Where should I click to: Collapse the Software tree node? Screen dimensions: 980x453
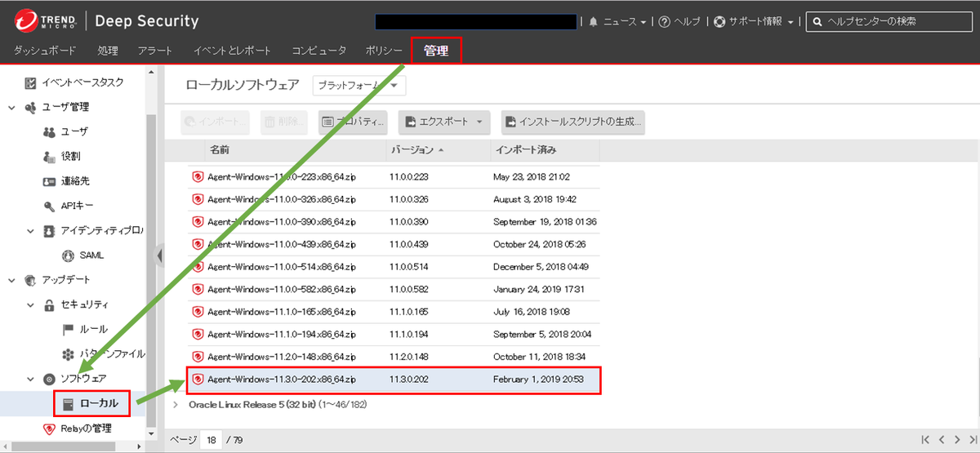coord(12,379)
